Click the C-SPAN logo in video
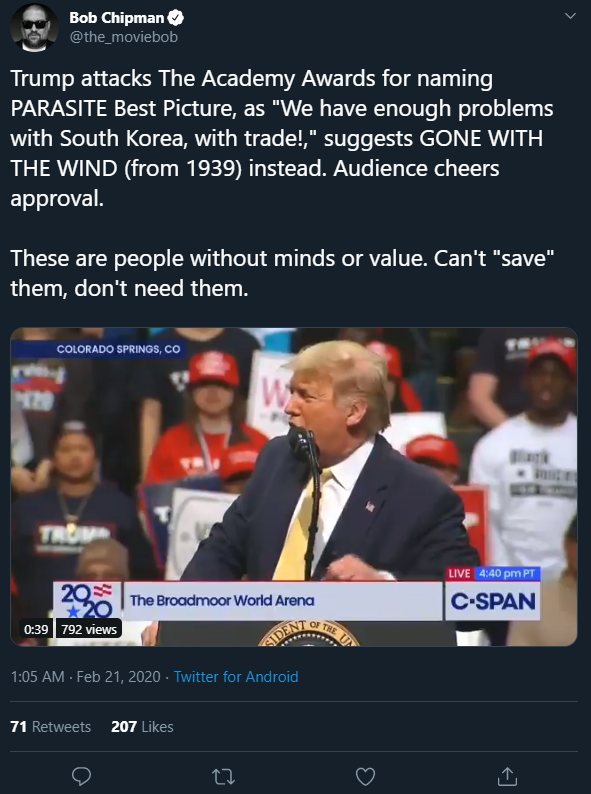Viewport: 591px width, 794px height. pos(493,601)
